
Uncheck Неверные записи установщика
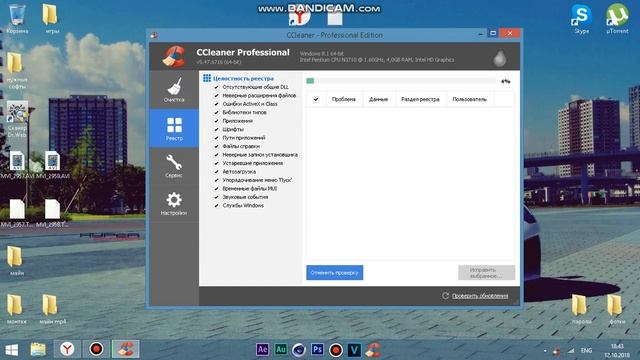coord(216,155)
